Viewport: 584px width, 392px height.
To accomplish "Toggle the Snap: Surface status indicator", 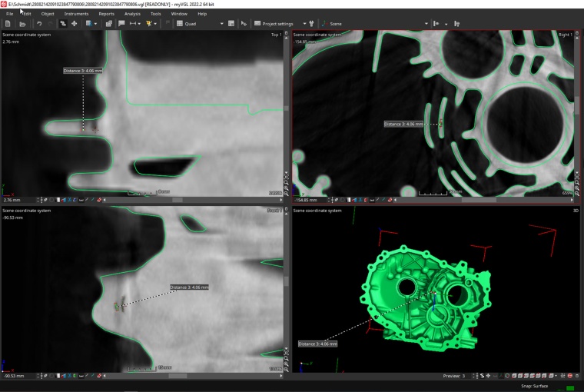I will [536, 386].
